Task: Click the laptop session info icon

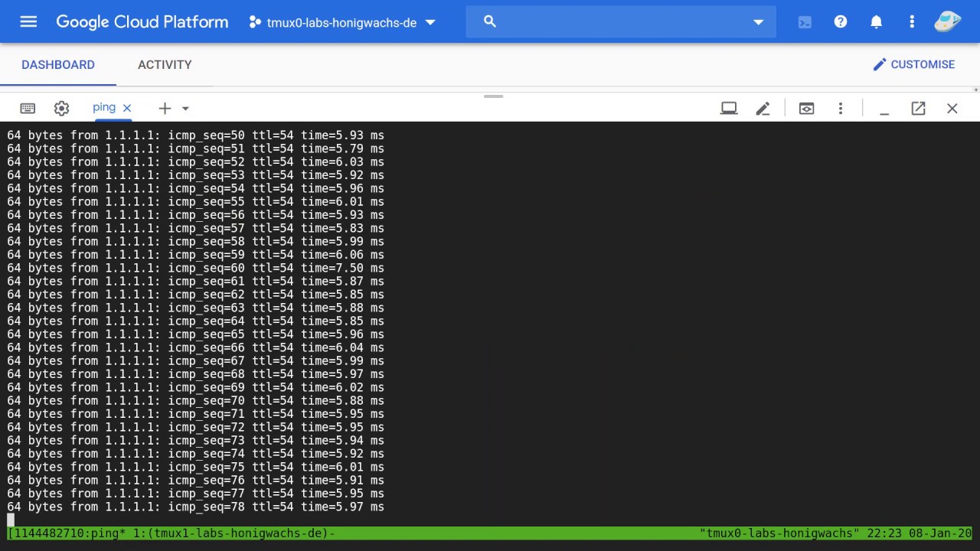Action: [729, 109]
